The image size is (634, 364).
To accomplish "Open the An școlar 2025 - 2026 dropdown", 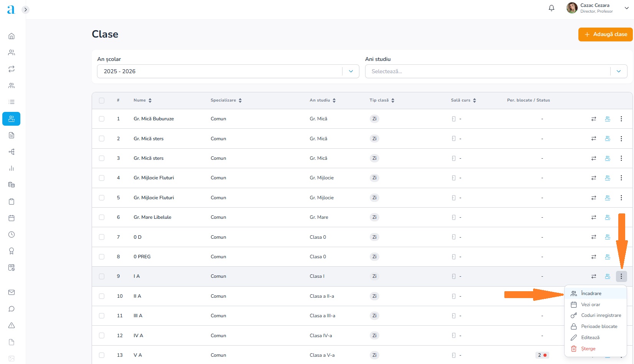I will pyautogui.click(x=228, y=71).
